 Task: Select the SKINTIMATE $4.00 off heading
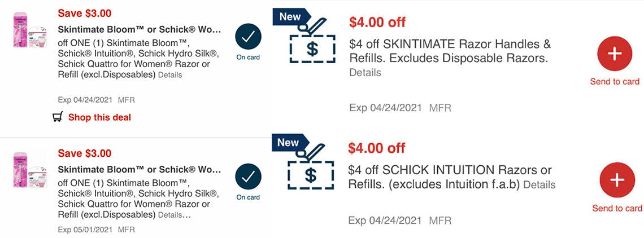tap(377, 23)
